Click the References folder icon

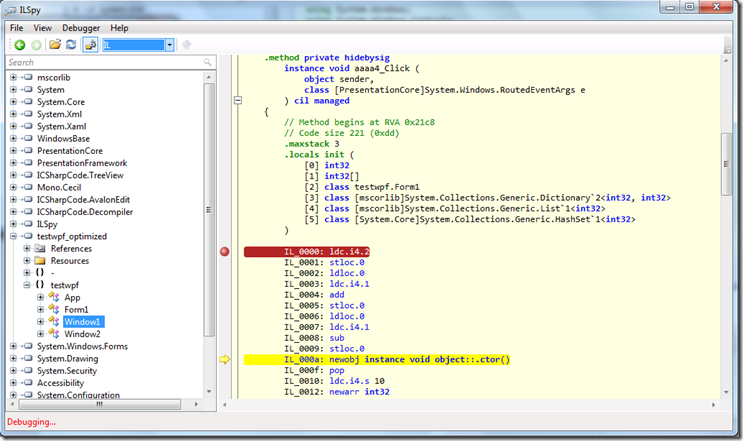[x=41, y=248]
